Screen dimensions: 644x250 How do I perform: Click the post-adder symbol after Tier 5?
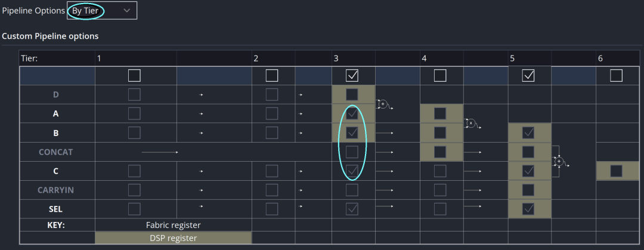pos(559,161)
